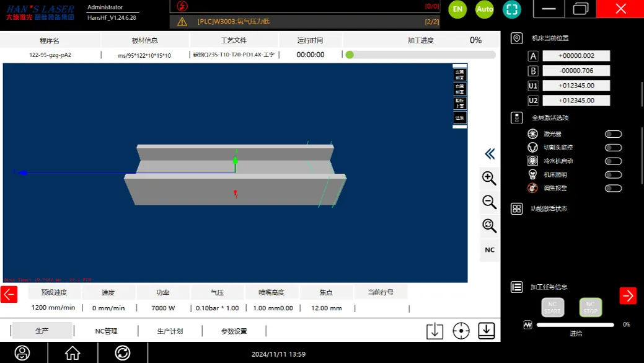Click the 左翼侧置 view button
644x363 pixels.
(459, 75)
